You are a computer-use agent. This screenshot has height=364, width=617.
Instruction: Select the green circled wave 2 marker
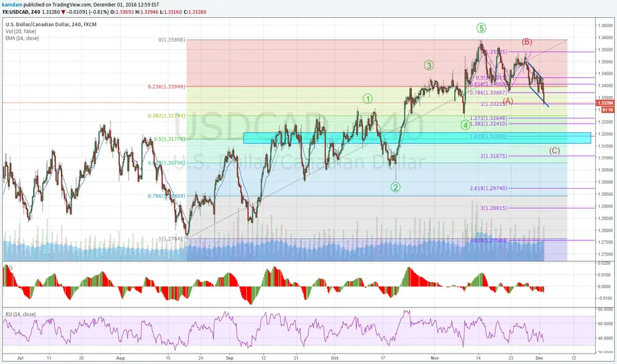(395, 187)
